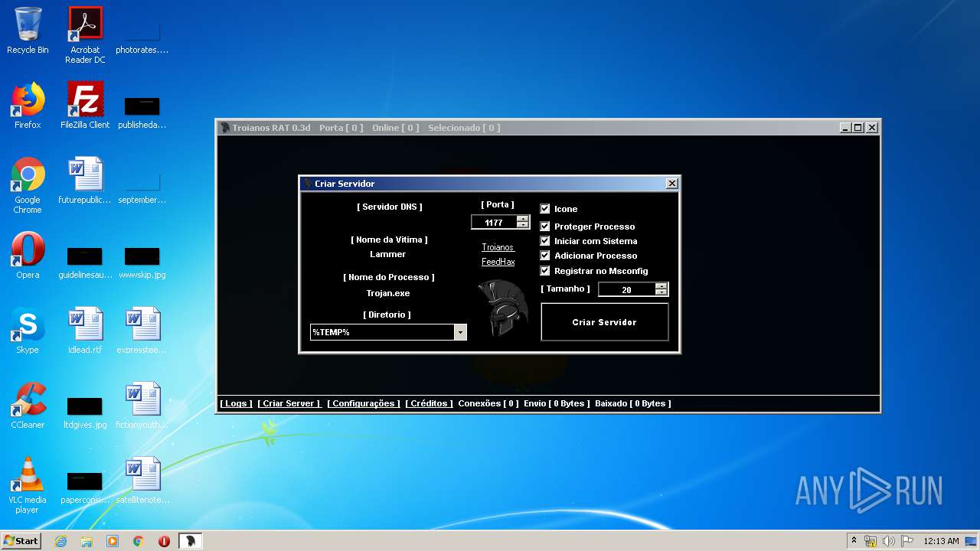980x551 pixels.
Task: Click Envio [ 0 Bytes ] status text
Action: [557, 403]
